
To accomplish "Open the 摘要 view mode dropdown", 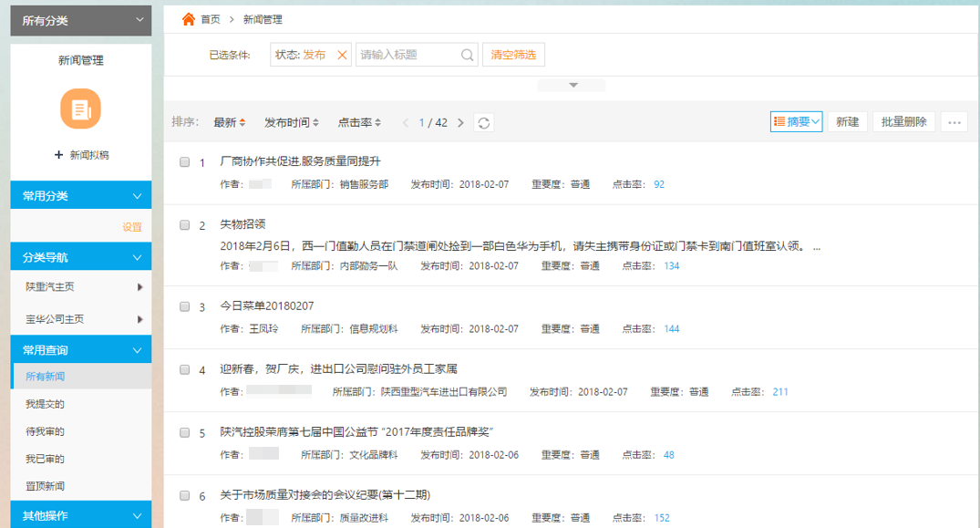I will (x=796, y=122).
